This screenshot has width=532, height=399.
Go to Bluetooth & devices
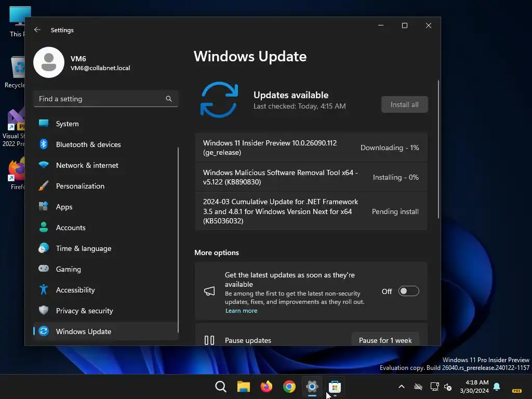pyautogui.click(x=106, y=144)
